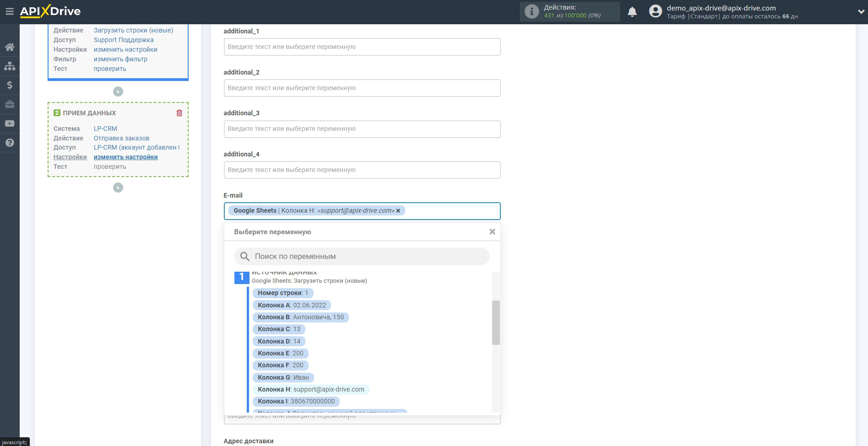Expand the account dropdown chevron
Screen dimensions: 868x446
(x=861, y=12)
